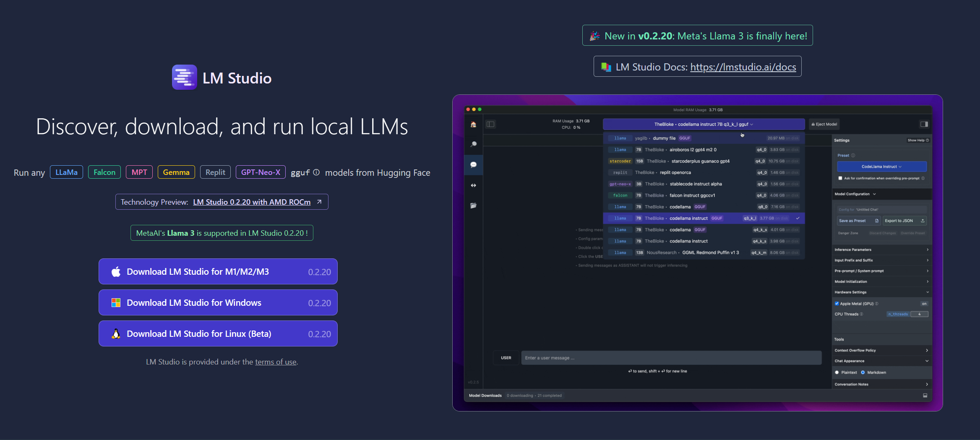This screenshot has width=980, height=440.
Task: Open the Home icon in app sidebar
Action: tap(473, 125)
